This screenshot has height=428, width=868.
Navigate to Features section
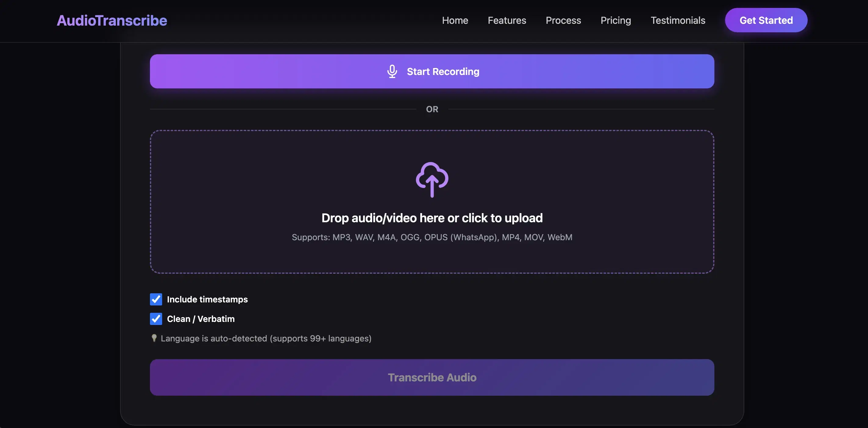pos(507,20)
